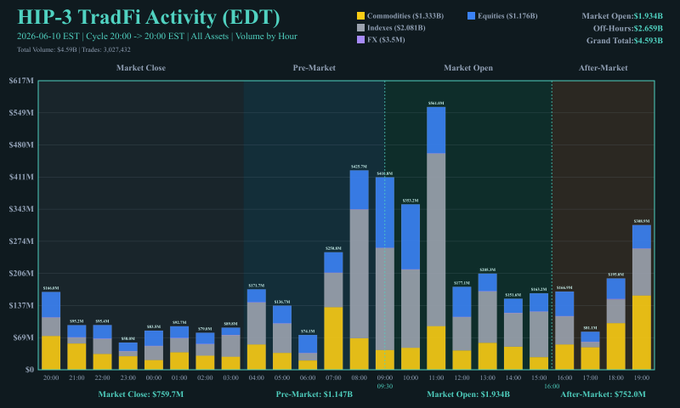
Task: Click the '17:00' x-axis hour label
Action: pos(590,378)
